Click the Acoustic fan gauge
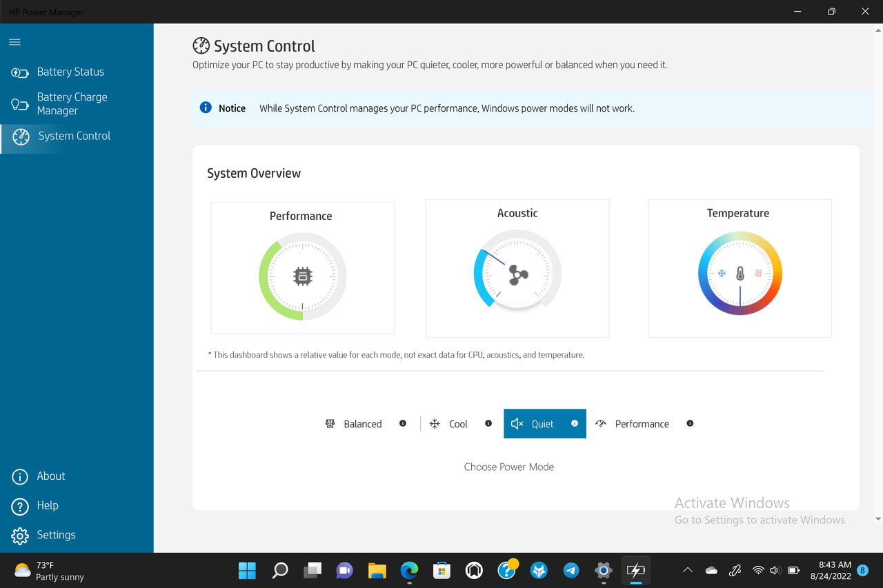 [517, 274]
